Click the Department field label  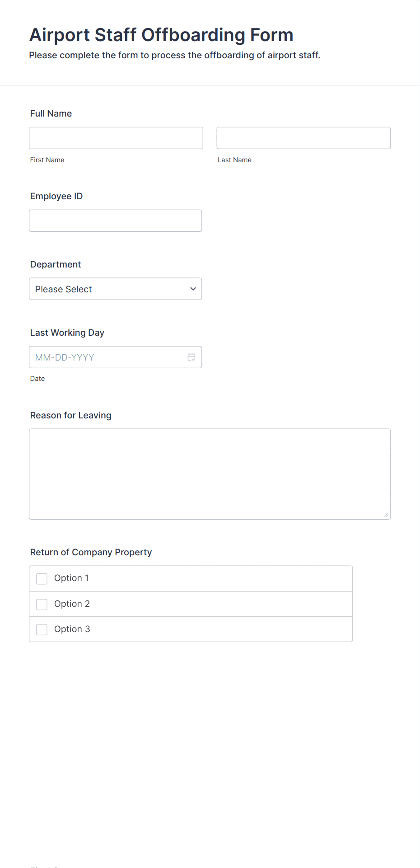(x=56, y=264)
